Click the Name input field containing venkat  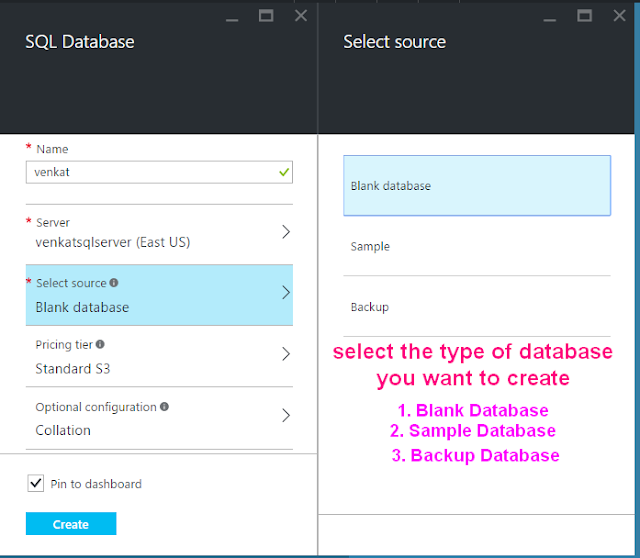[x=150, y=172]
